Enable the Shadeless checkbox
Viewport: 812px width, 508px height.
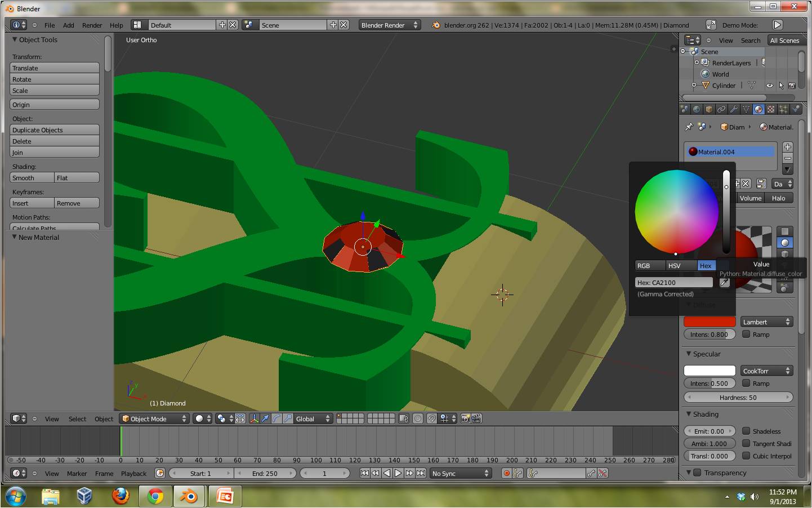point(746,431)
